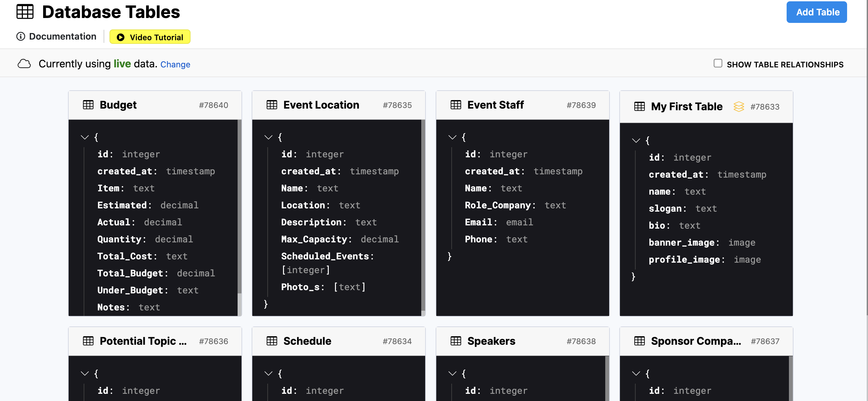This screenshot has width=868, height=401.
Task: Collapse the Event Location schema chevron
Action: pyautogui.click(x=268, y=137)
